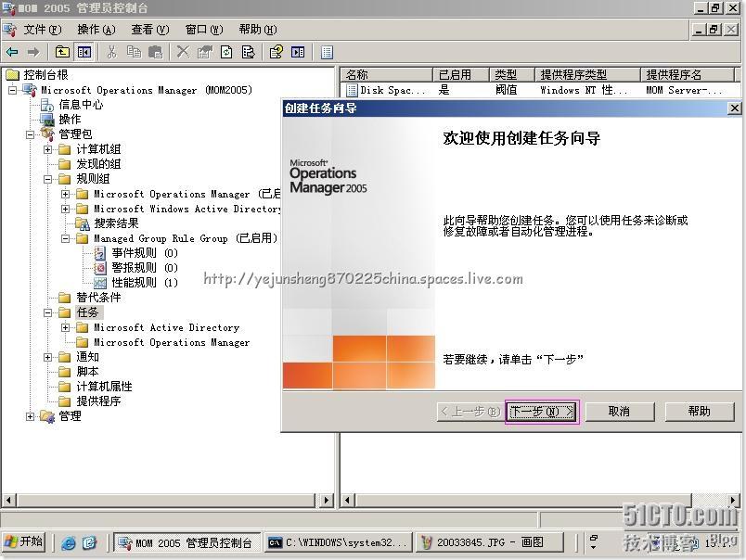Viewport: 746px width, 560px height.
Task: Collapse Managed Group Rule Group node
Action: point(65,238)
